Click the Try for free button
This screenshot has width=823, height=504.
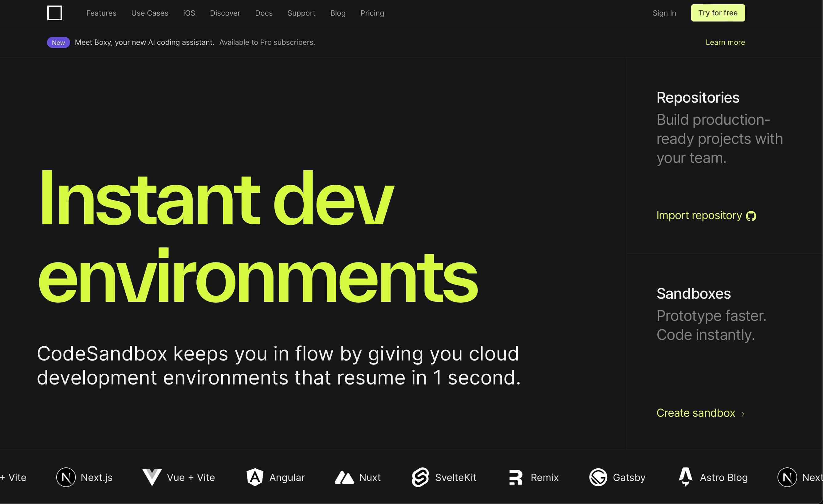(718, 13)
